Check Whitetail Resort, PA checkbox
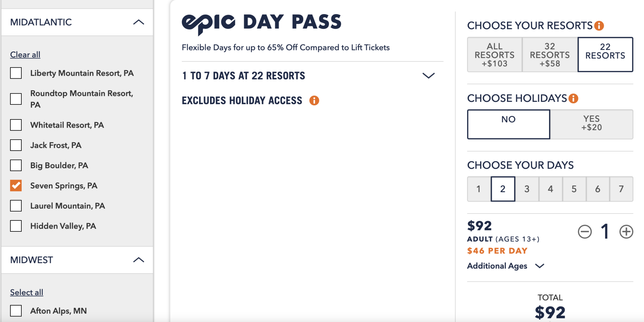644x322 pixels. (16, 125)
